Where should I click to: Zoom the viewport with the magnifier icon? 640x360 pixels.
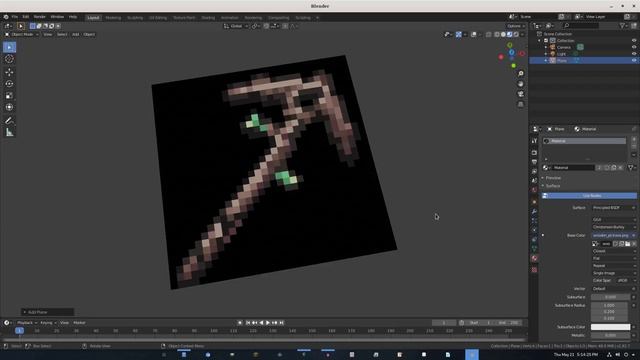pyautogui.click(x=520, y=73)
